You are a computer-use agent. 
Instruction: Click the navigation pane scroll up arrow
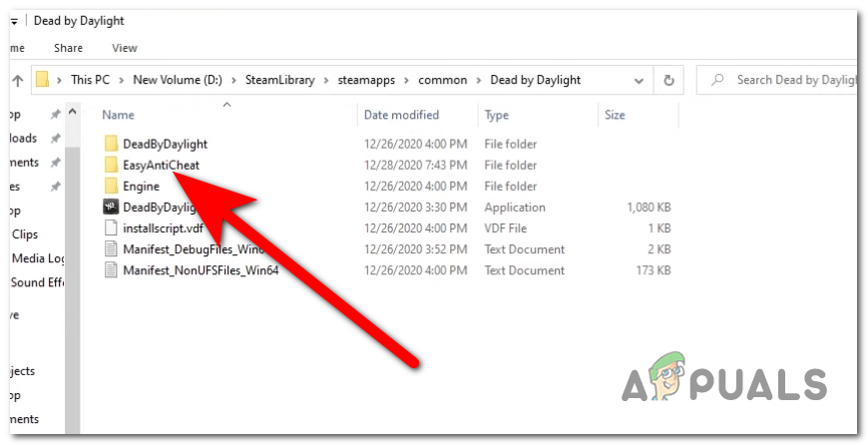tap(73, 112)
